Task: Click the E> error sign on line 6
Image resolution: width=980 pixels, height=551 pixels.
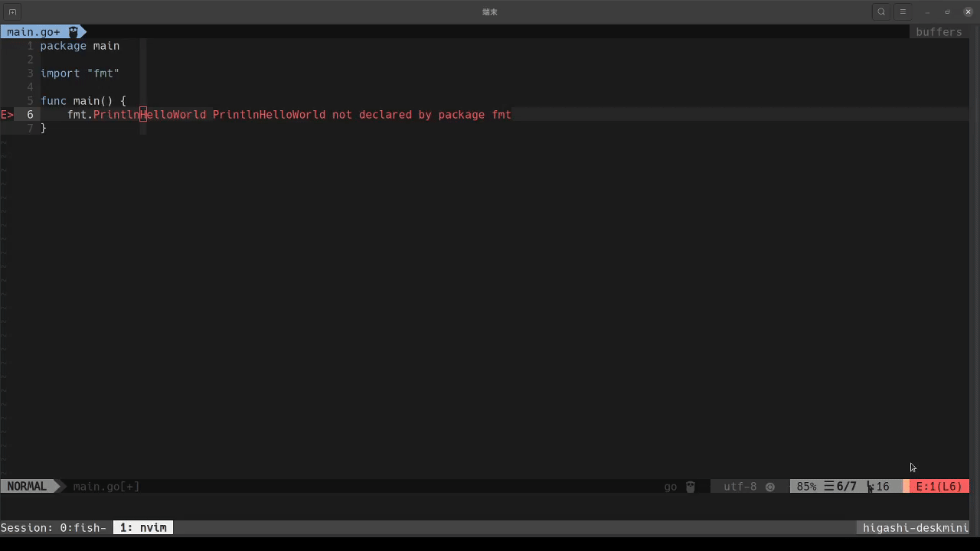Action: (x=6, y=115)
